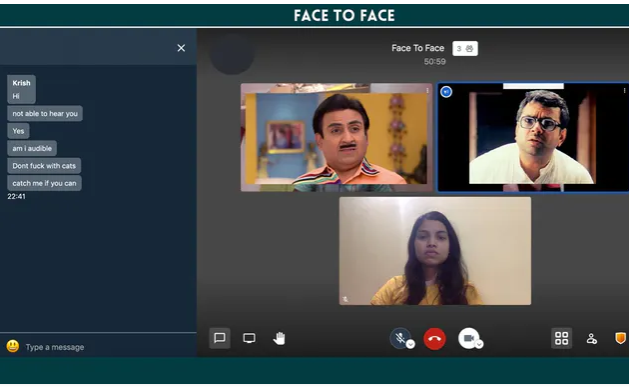The image size is (635, 392).
Task: Toggle the camera on or off
Action: (x=469, y=338)
